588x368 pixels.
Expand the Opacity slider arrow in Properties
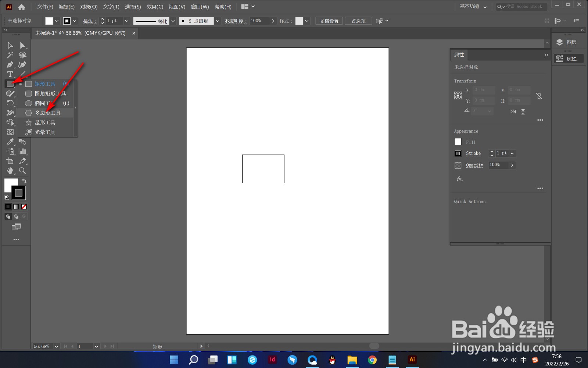(x=512, y=165)
